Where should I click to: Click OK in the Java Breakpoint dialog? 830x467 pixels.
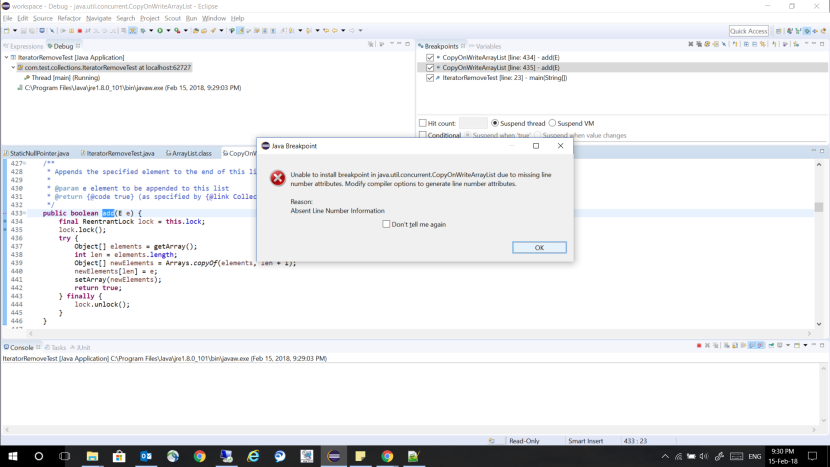coord(539,247)
